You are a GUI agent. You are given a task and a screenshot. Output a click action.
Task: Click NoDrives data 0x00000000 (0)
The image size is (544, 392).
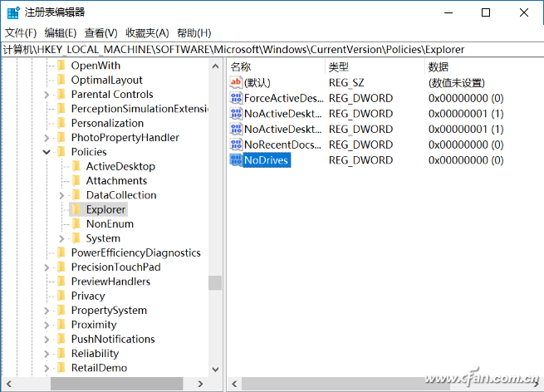click(466, 160)
